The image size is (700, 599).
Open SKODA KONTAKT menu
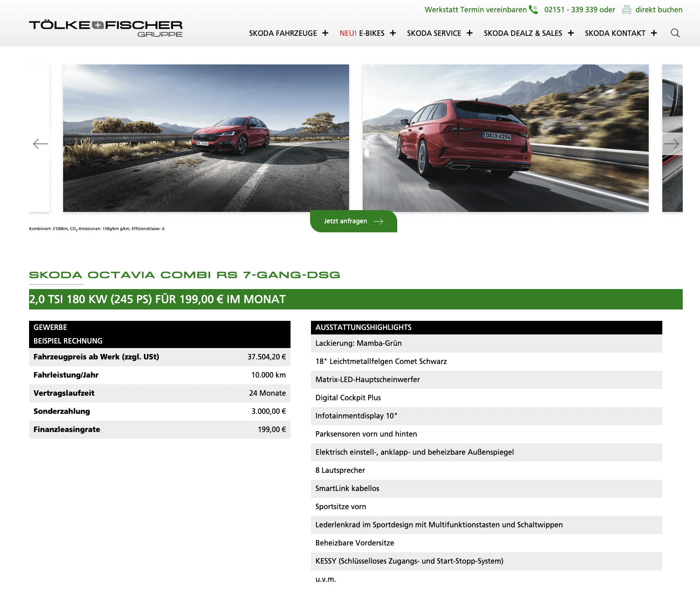pos(615,33)
